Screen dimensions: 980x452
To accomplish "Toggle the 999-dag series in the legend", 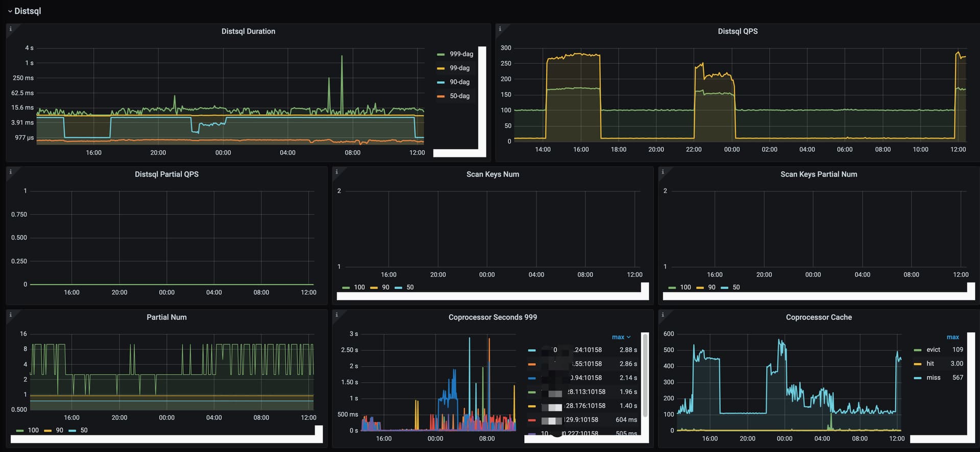I will coord(461,54).
